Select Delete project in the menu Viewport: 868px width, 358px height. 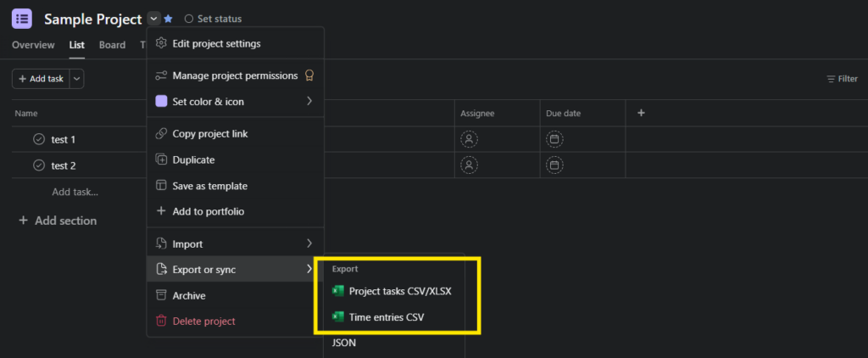203,322
